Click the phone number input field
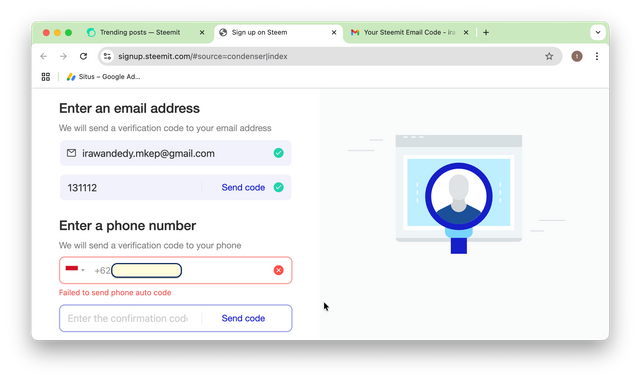The height and width of the screenshot is (381, 640). point(176,270)
